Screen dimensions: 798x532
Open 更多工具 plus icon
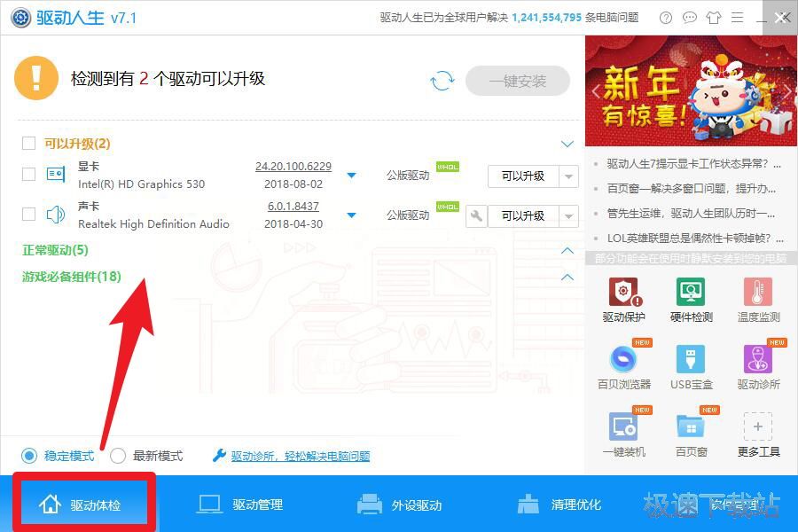758,426
